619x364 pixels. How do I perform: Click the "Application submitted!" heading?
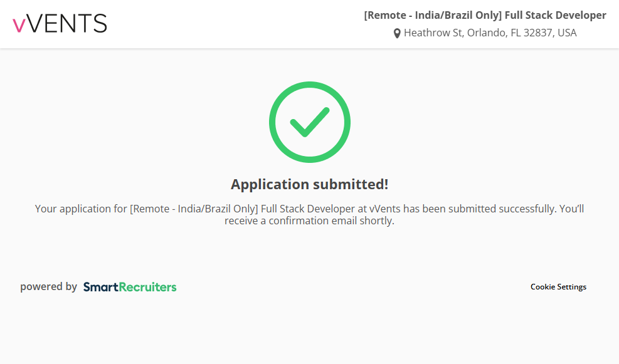tap(309, 184)
